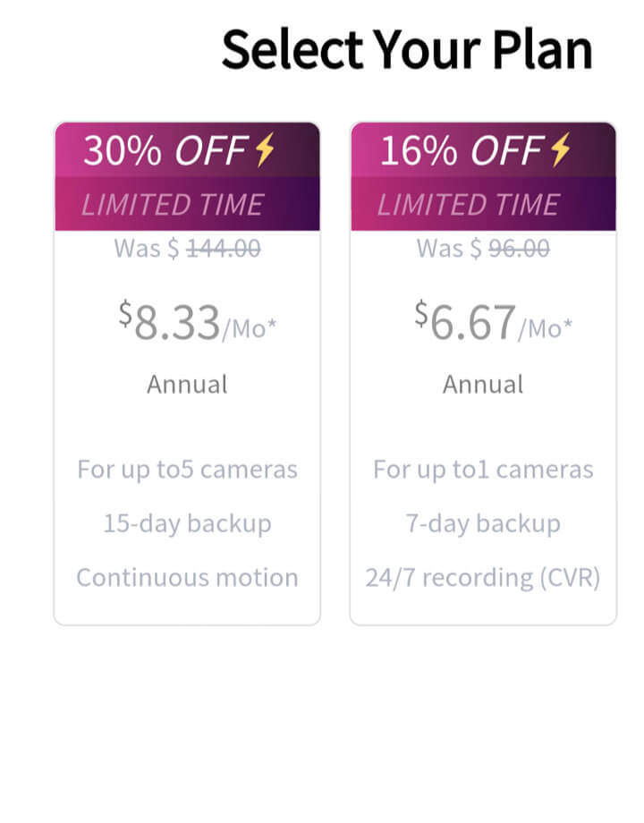
Task: Click 'For up to1 cameras' feature
Action: (483, 470)
